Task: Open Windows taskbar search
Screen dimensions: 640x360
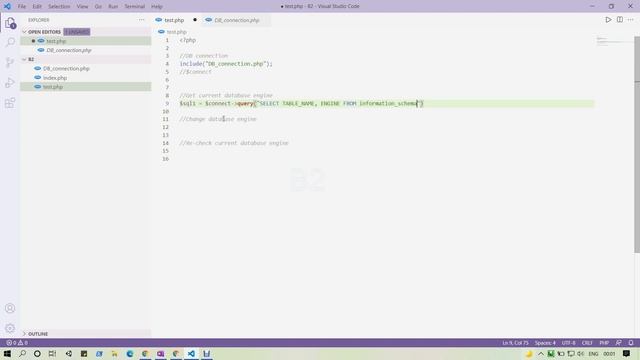Action: tap(22, 353)
